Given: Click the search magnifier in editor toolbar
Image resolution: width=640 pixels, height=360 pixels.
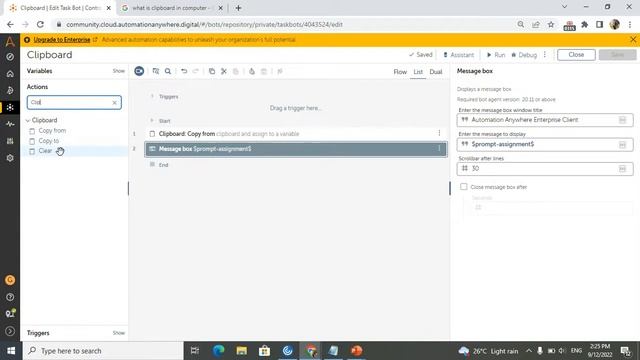Looking at the screenshot, I should click(168, 71).
